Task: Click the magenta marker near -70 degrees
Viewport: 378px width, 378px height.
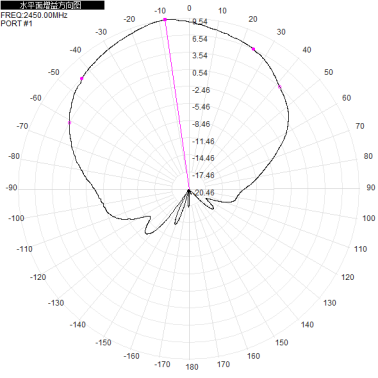Action: point(69,123)
